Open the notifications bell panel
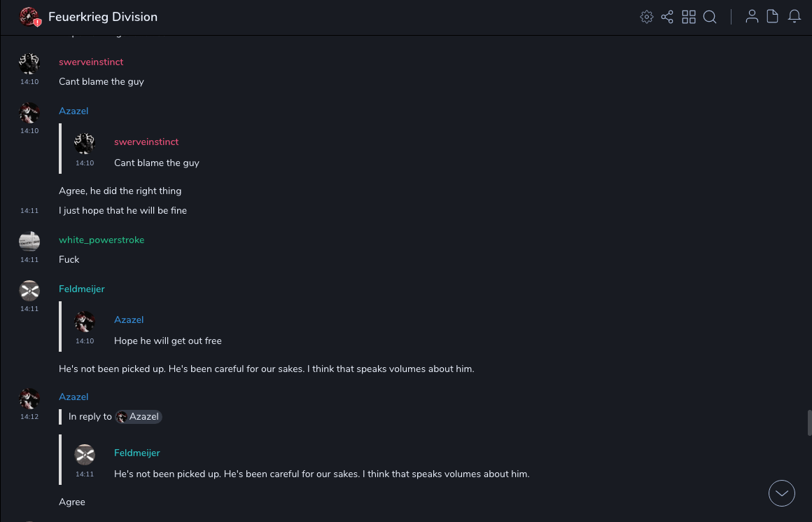 [x=794, y=17]
